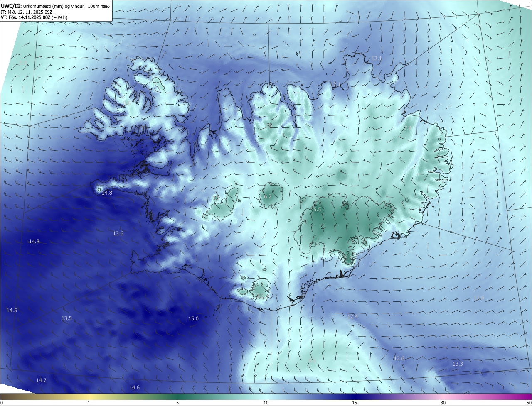Image resolution: width=532 pixels, height=406 pixels.
Task: Click the 13.3 value label in the southeast ocean
Action: coord(458,364)
